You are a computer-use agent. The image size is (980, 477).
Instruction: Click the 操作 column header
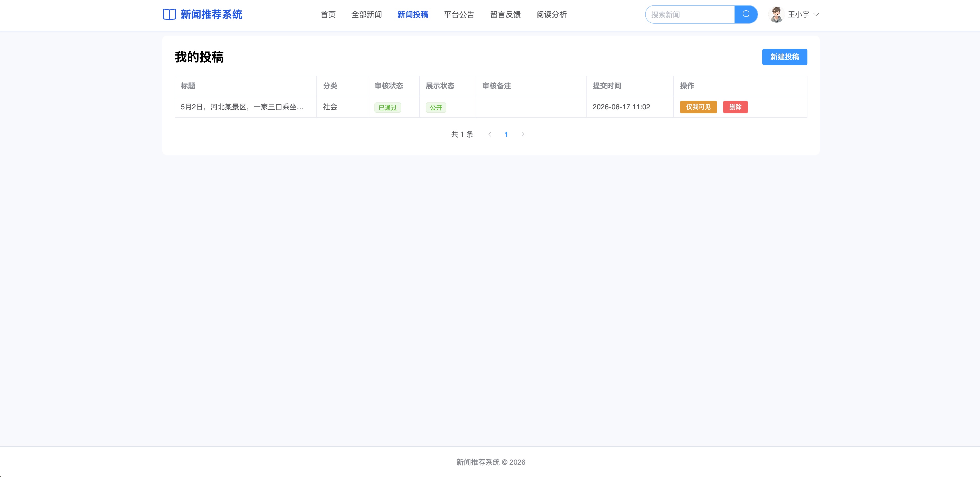[x=687, y=85]
